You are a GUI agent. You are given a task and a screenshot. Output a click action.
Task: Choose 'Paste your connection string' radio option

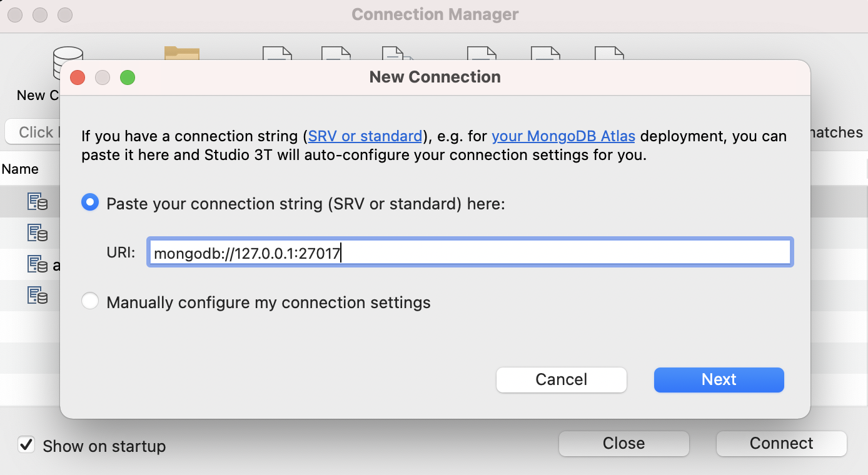click(90, 202)
